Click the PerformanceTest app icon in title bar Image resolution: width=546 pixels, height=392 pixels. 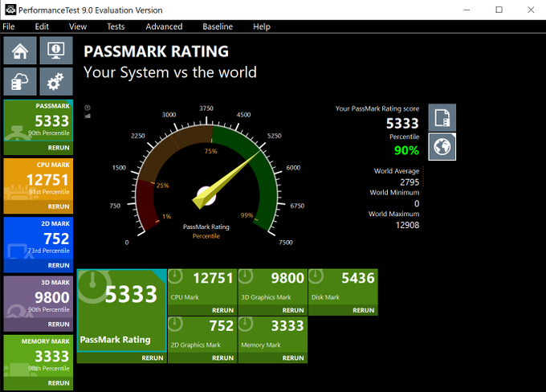[x=10, y=10]
